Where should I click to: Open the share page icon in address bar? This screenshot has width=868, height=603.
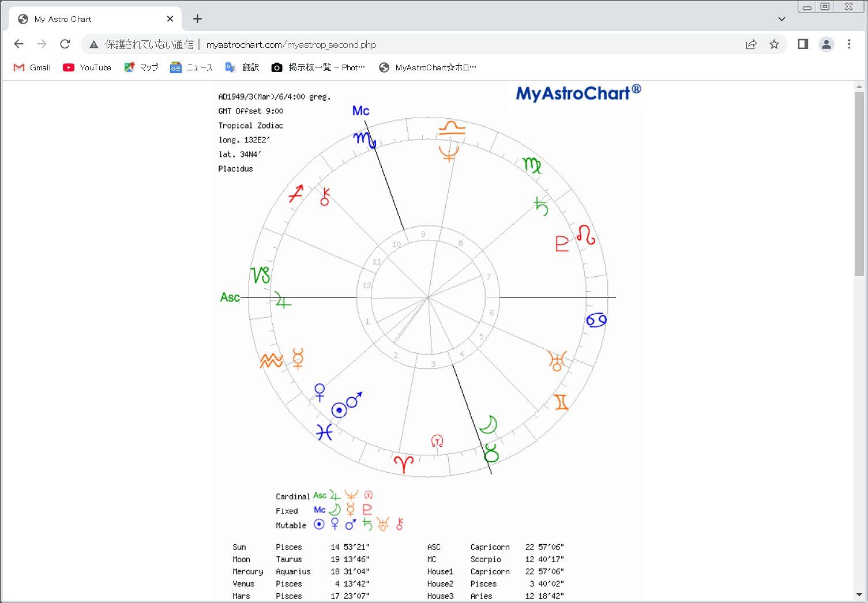(x=751, y=44)
